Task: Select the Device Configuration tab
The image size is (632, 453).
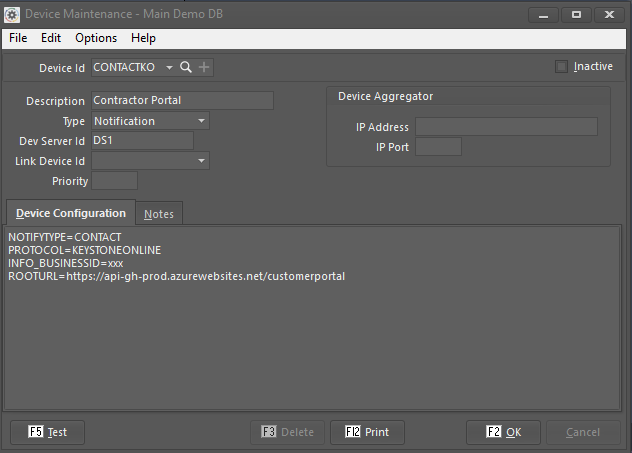Action: [x=71, y=213]
